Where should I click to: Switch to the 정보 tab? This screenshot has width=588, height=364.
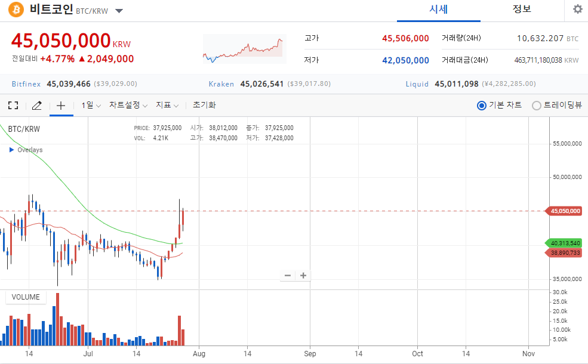click(x=522, y=10)
